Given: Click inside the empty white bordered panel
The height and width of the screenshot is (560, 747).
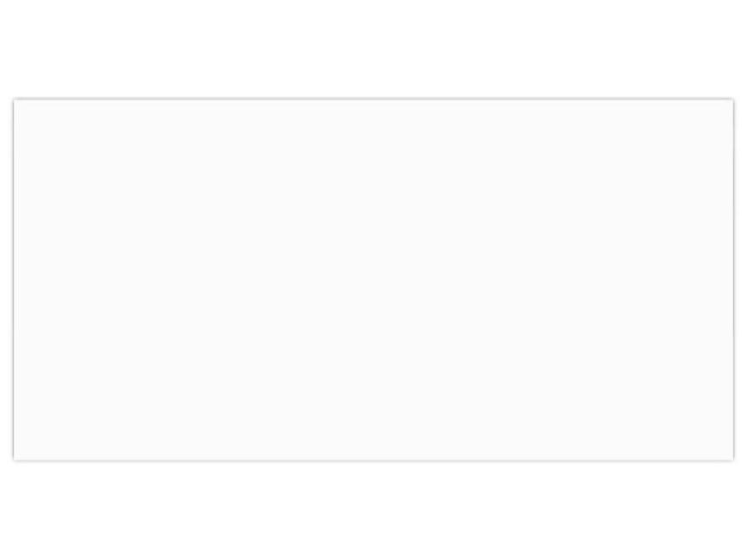Looking at the screenshot, I should [x=373, y=280].
